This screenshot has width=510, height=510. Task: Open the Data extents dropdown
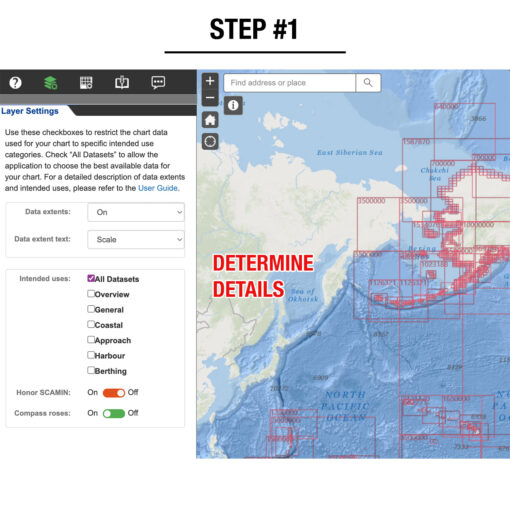click(136, 212)
